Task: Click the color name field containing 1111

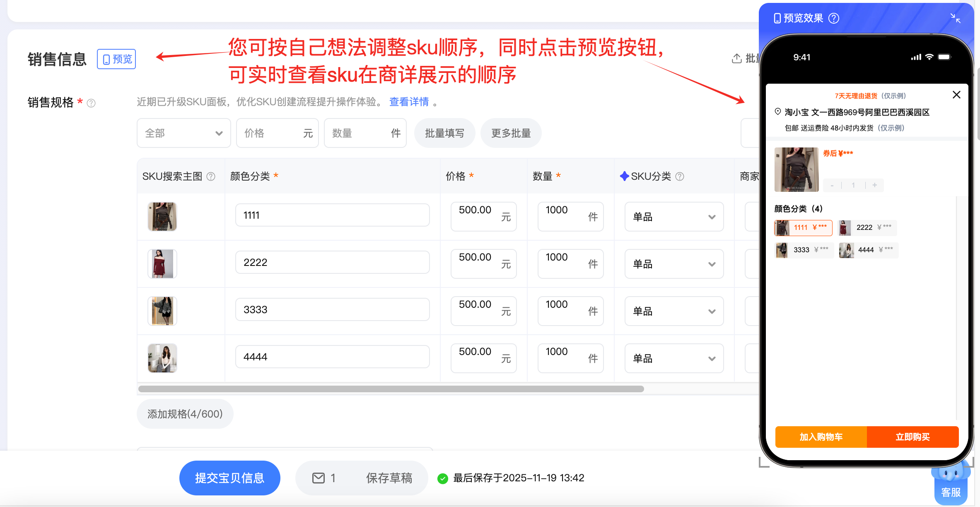Action: pos(332,215)
